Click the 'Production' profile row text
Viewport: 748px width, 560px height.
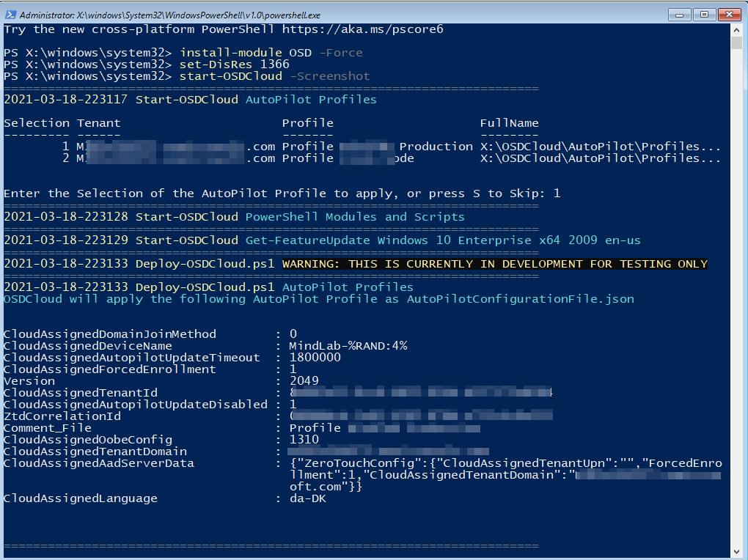point(436,147)
